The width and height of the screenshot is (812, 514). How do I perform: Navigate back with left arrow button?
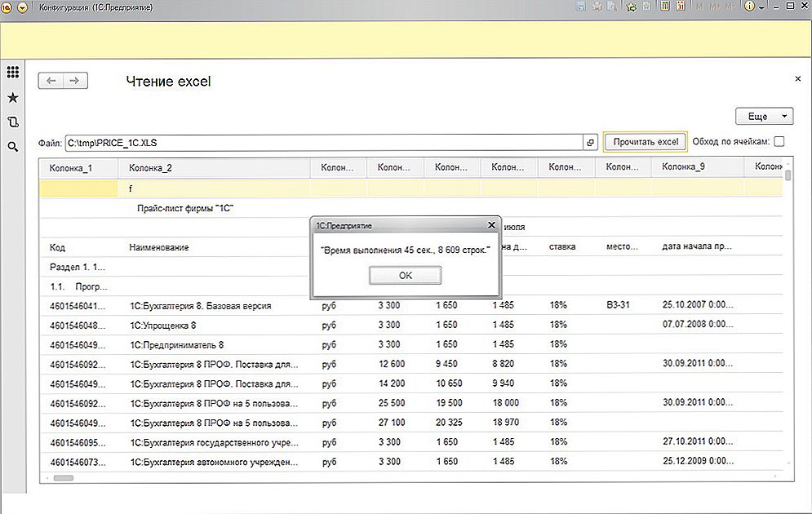tap(51, 81)
